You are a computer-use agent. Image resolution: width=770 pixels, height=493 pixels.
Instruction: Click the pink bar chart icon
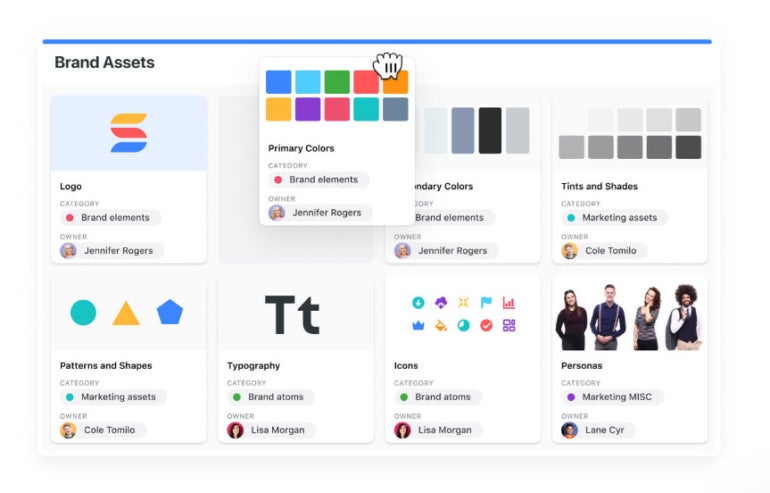pyautogui.click(x=509, y=302)
